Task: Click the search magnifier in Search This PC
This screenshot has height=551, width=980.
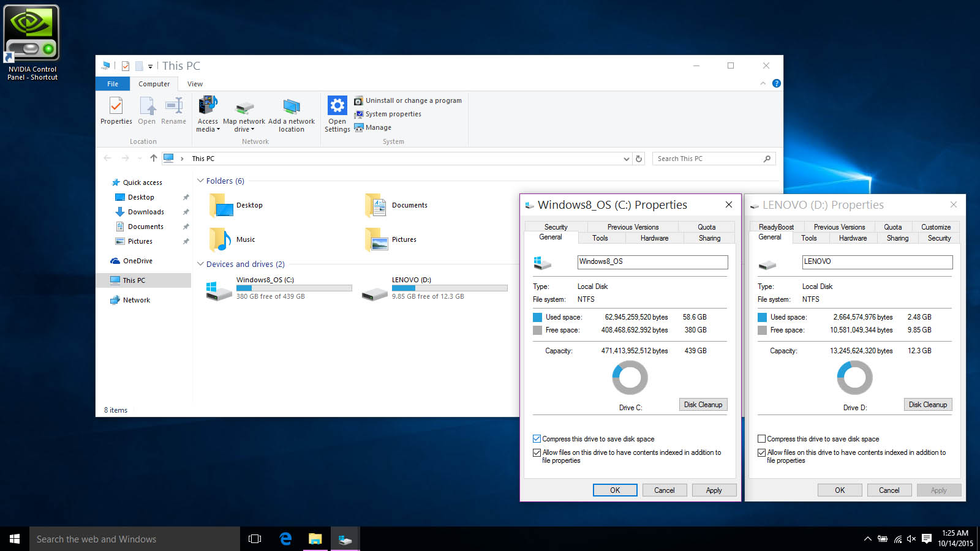Action: pyautogui.click(x=767, y=159)
